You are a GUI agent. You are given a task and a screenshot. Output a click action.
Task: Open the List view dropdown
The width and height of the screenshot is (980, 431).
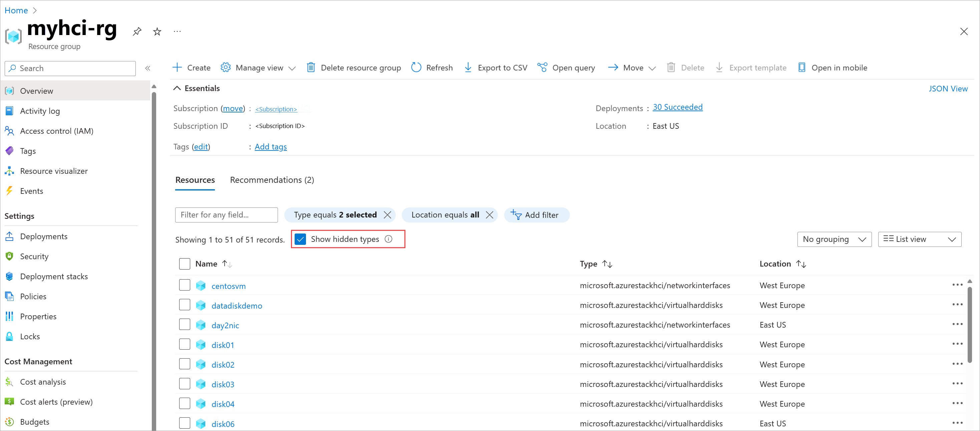(x=920, y=239)
